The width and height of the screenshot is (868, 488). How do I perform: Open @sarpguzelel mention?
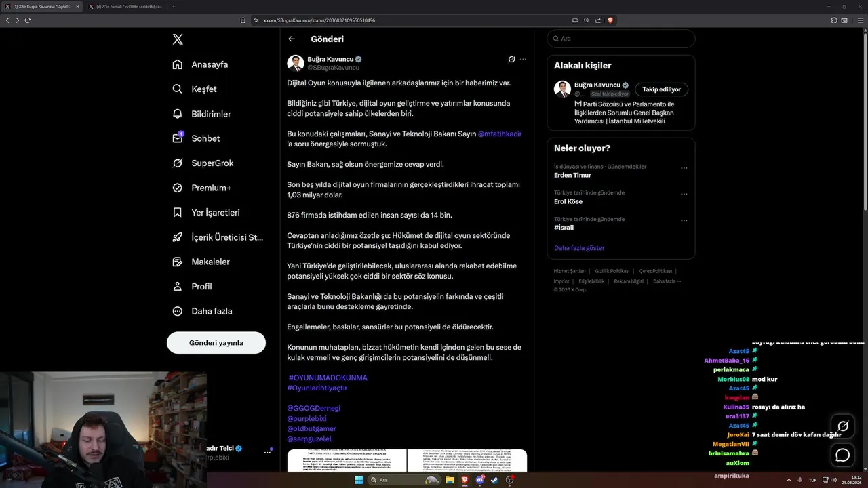click(309, 439)
